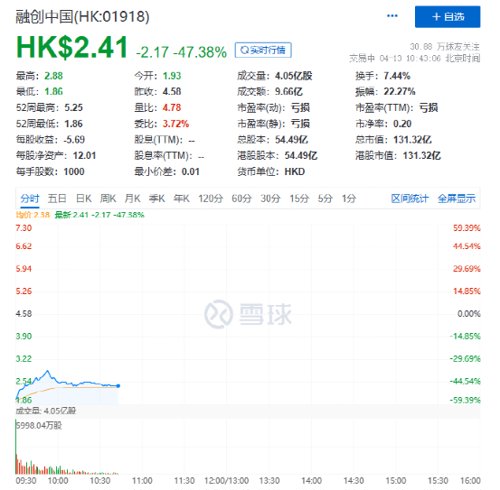Click the 昨收 value 4.58

[172, 92]
